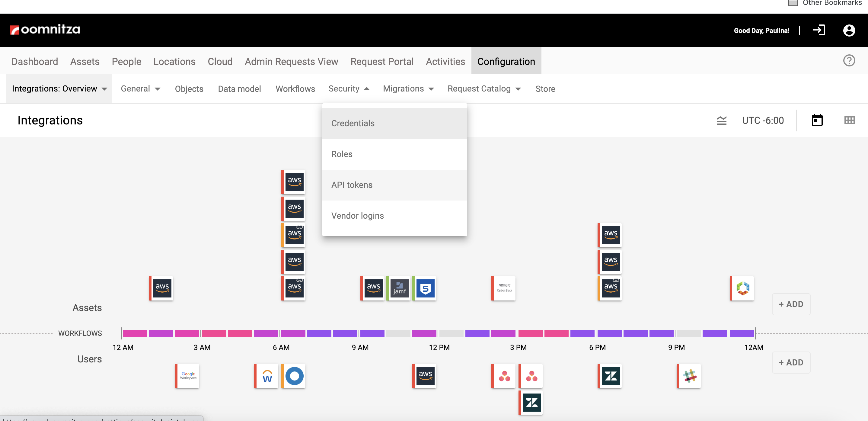Click the Workday integration tile
This screenshot has width=868, height=421.
[267, 376]
